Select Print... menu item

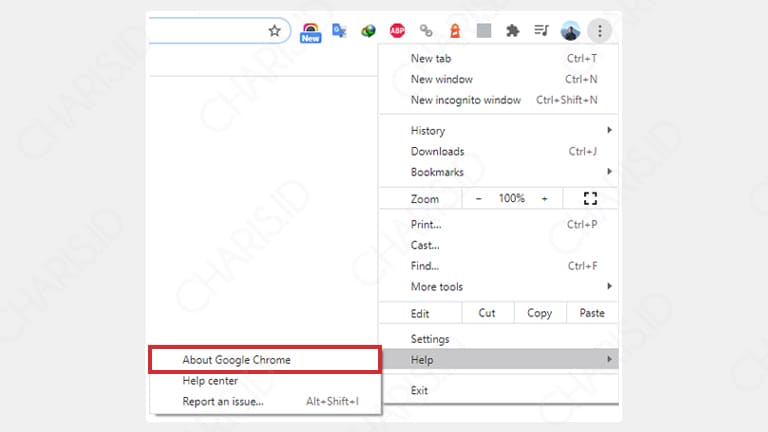click(x=499, y=224)
